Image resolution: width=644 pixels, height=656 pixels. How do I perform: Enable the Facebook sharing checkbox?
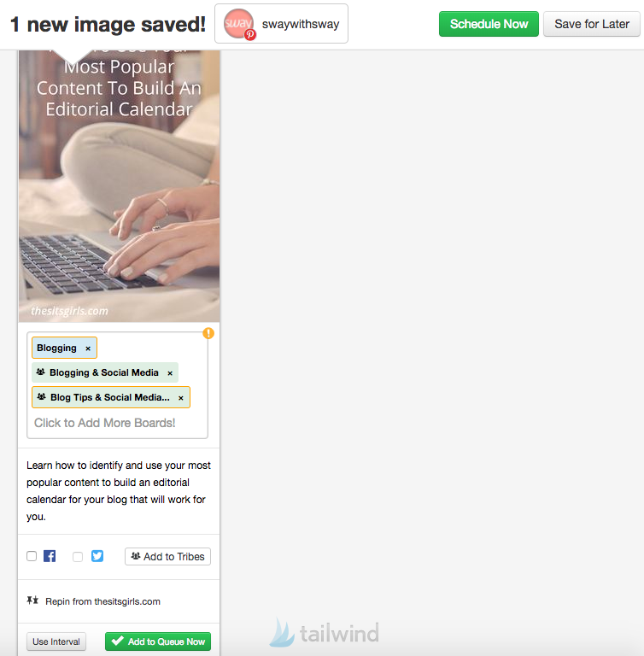point(32,556)
